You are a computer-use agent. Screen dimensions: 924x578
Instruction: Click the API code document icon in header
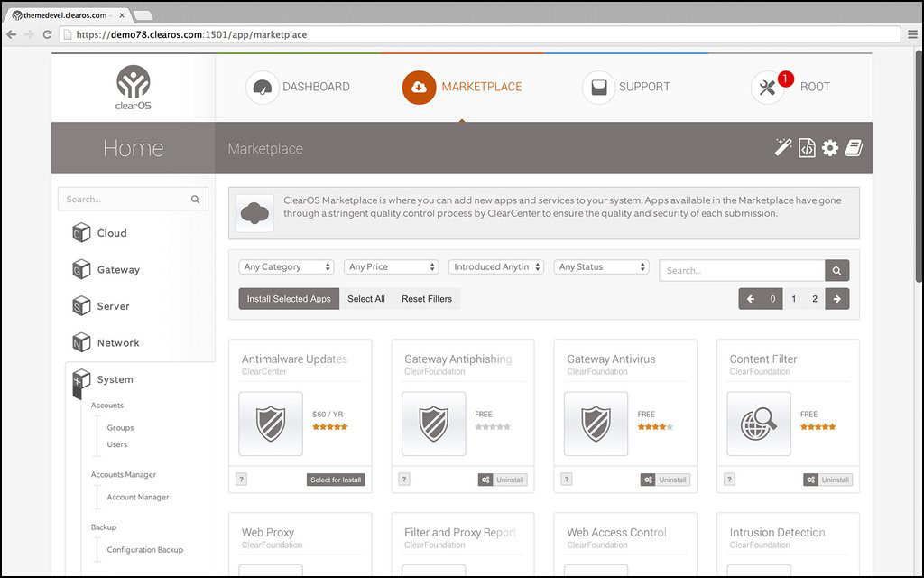point(806,147)
